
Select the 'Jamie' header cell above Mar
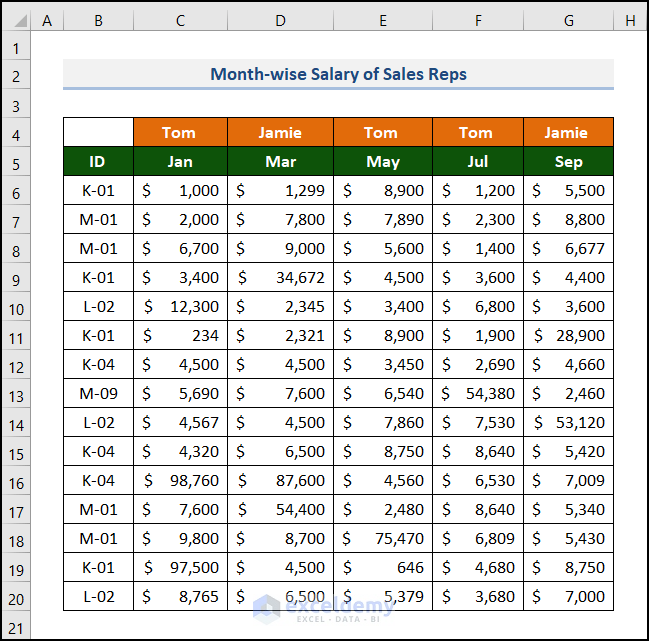click(x=280, y=132)
